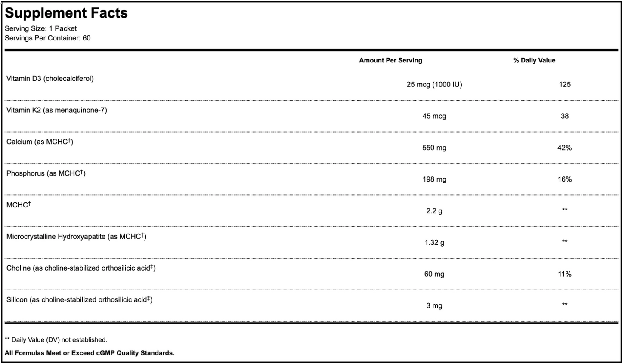Viewport: 622px width, 364px height.
Task: Select the Phosphorus (as MCHC) label
Action: [x=46, y=173]
